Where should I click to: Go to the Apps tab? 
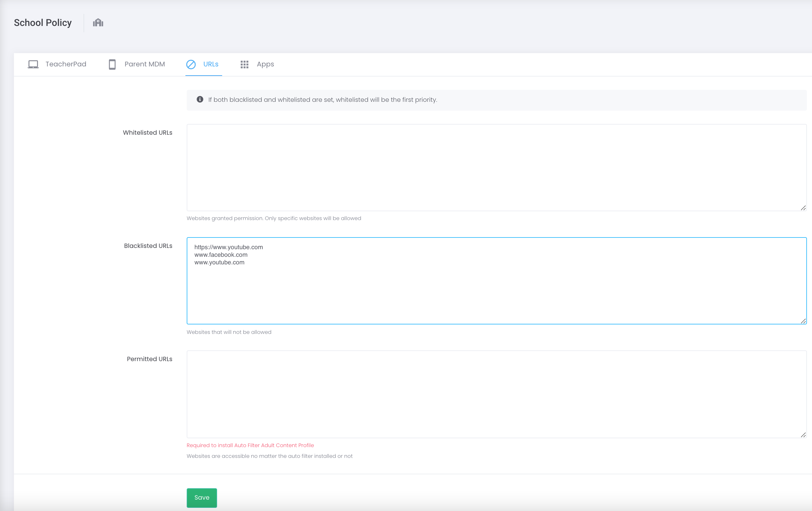tap(257, 64)
